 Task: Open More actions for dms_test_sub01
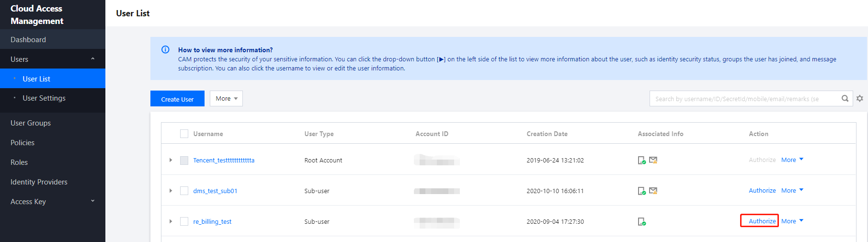792,191
